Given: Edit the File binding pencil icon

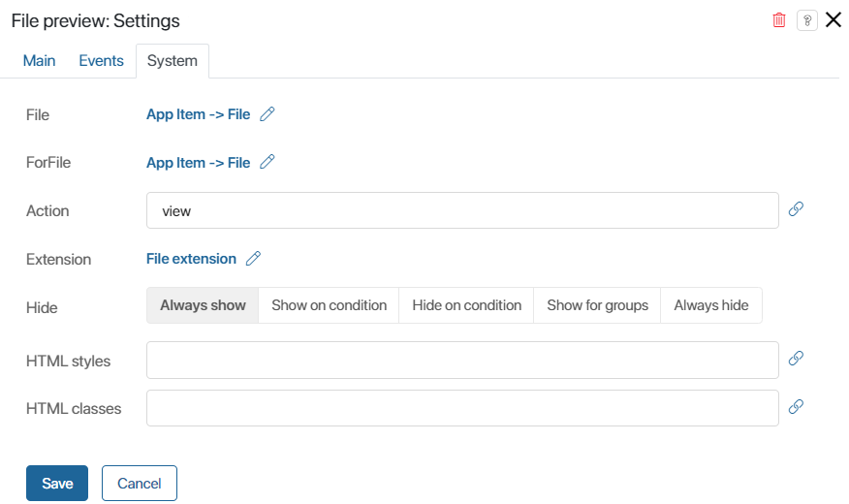Looking at the screenshot, I should [x=267, y=114].
